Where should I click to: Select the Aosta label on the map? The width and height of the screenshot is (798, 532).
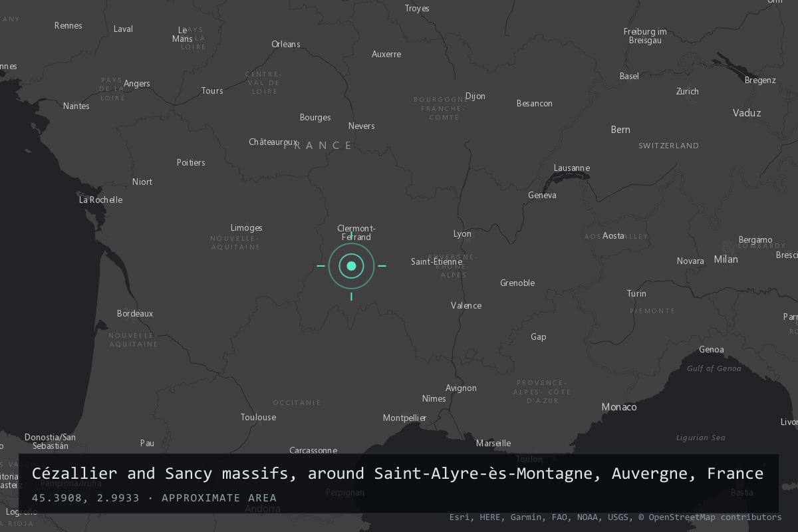614,235
